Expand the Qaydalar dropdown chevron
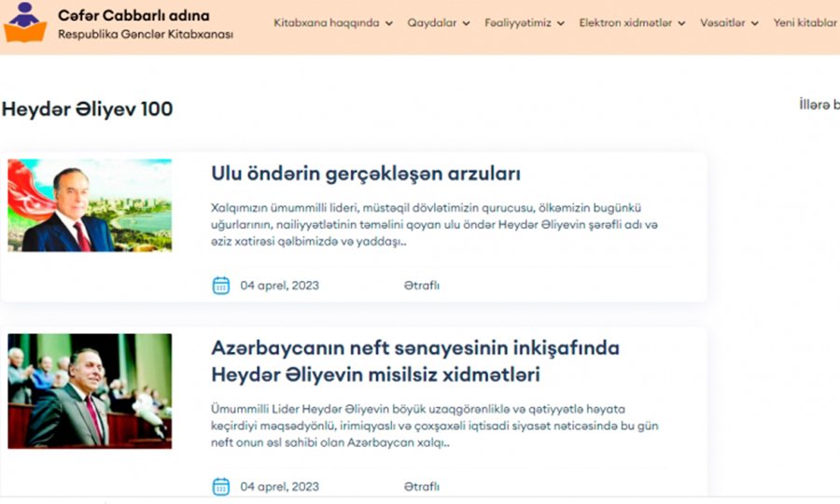This screenshot has width=840, height=504. (x=466, y=23)
